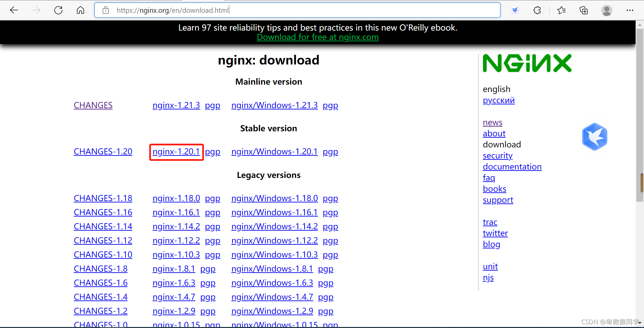
Task: Open pgp for nginx/Windows-1.21.3
Action: click(x=330, y=106)
